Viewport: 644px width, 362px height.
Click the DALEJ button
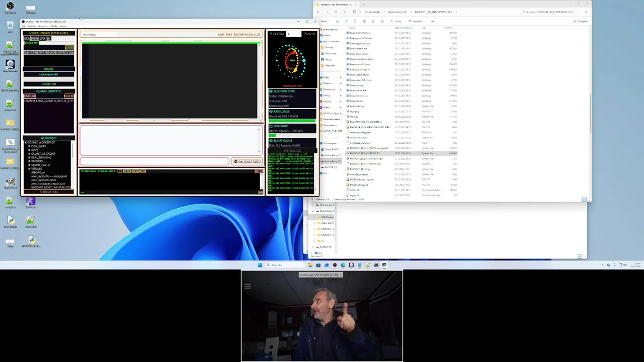tap(245, 161)
